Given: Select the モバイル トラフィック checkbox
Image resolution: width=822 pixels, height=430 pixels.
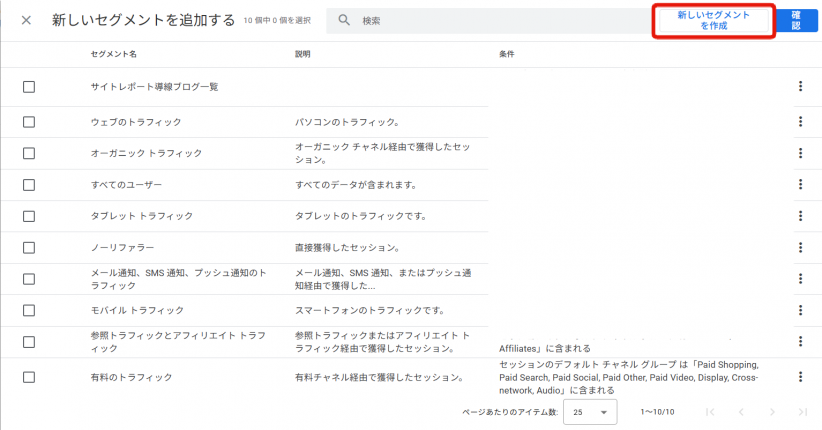Looking at the screenshot, I should click(29, 310).
